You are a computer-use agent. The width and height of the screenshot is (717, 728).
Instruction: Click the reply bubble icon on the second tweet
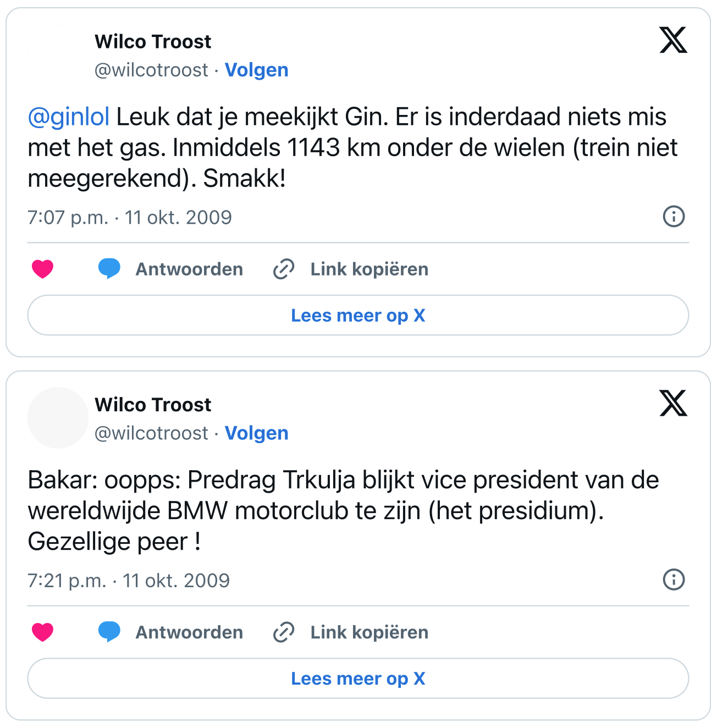(x=109, y=632)
